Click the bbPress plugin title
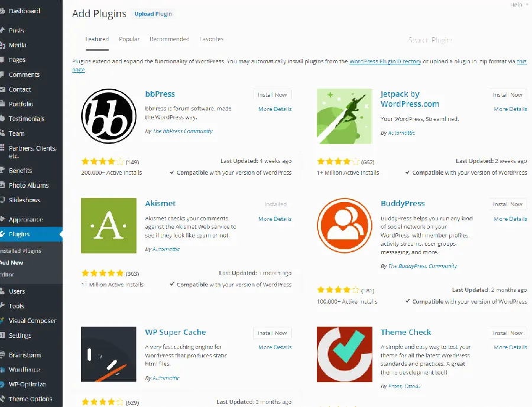 (x=160, y=95)
